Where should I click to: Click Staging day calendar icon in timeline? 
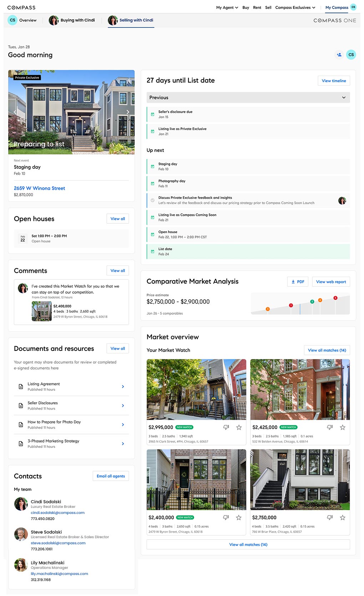click(152, 166)
